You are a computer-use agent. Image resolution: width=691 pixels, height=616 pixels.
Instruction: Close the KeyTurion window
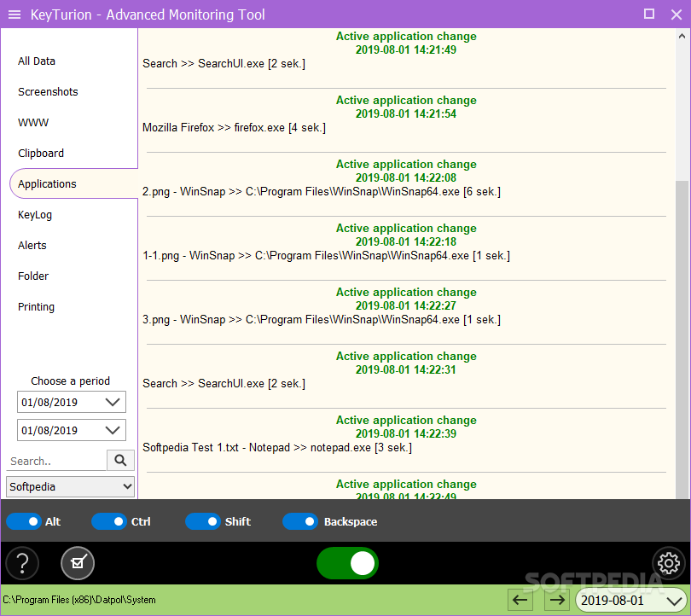pos(676,15)
